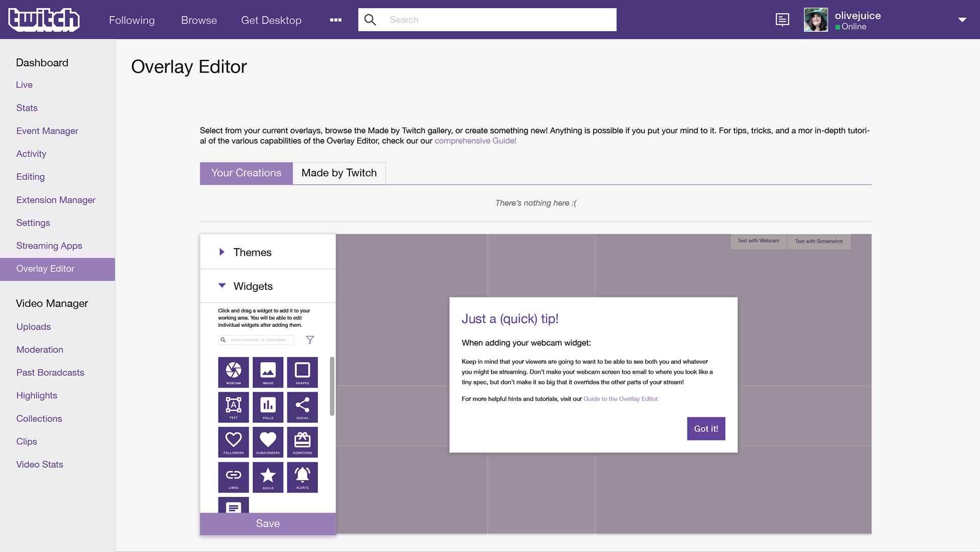Select the Followers widget

(x=233, y=442)
